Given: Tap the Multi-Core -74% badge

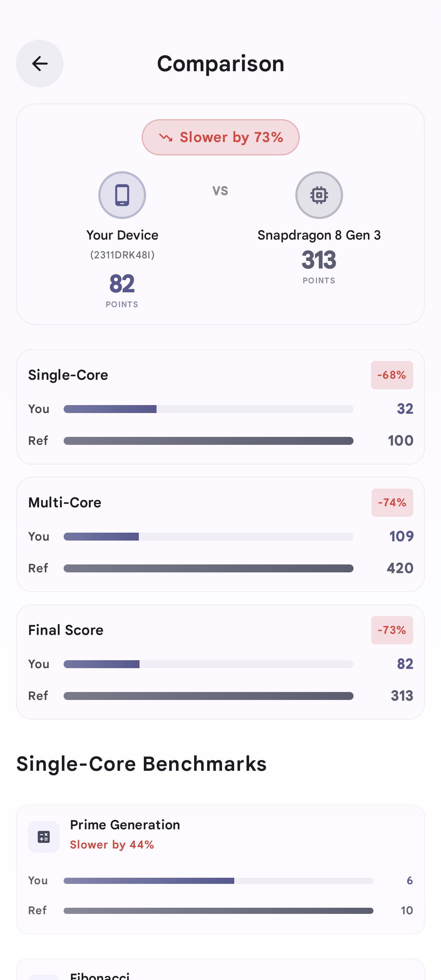Looking at the screenshot, I should tap(392, 503).
